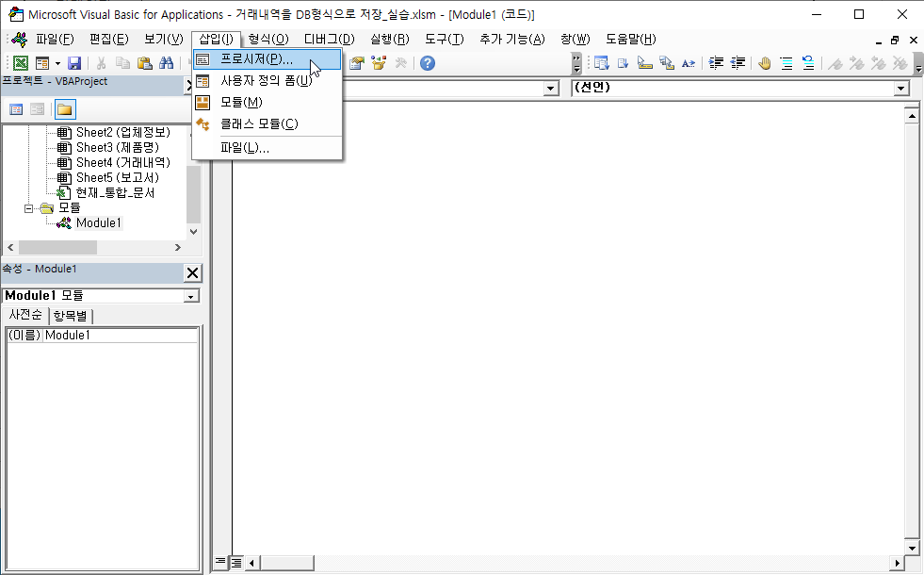Click project tree vertical scrollbar down arrow
The width and height of the screenshot is (924, 575).
pos(193,232)
